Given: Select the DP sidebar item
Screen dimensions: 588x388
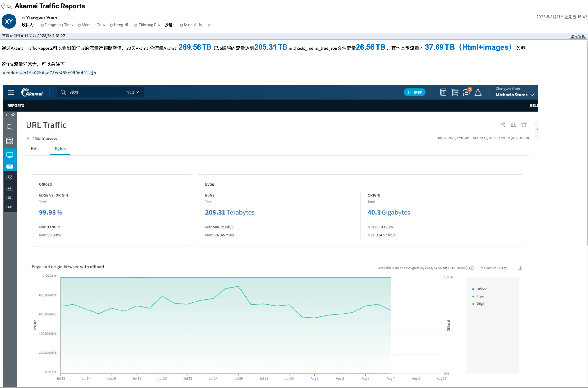Looking at the screenshot, I should click(x=10, y=188).
